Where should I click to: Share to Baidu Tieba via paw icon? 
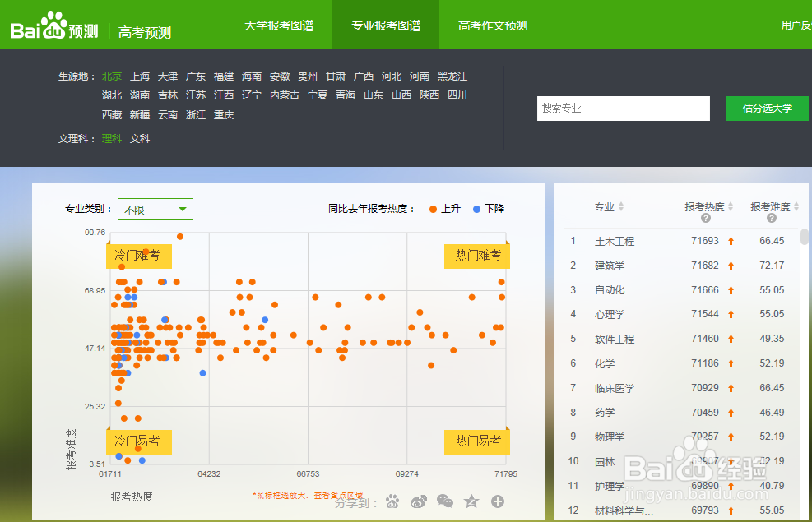tap(392, 501)
